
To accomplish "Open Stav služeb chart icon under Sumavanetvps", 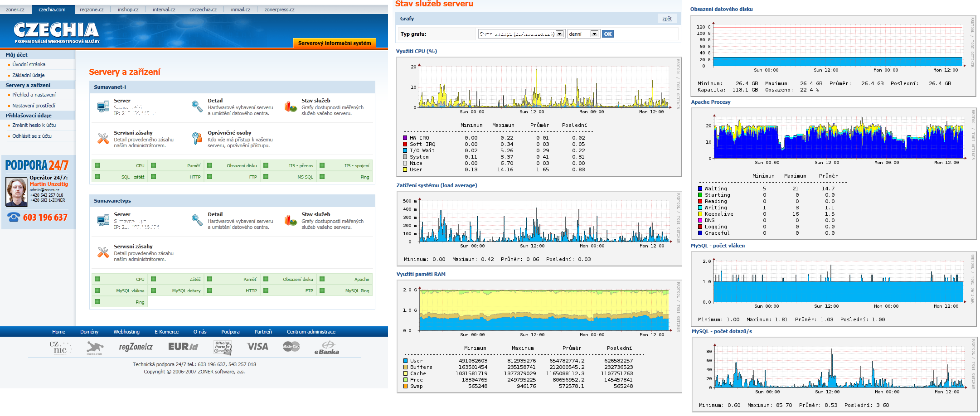I will tap(291, 220).
